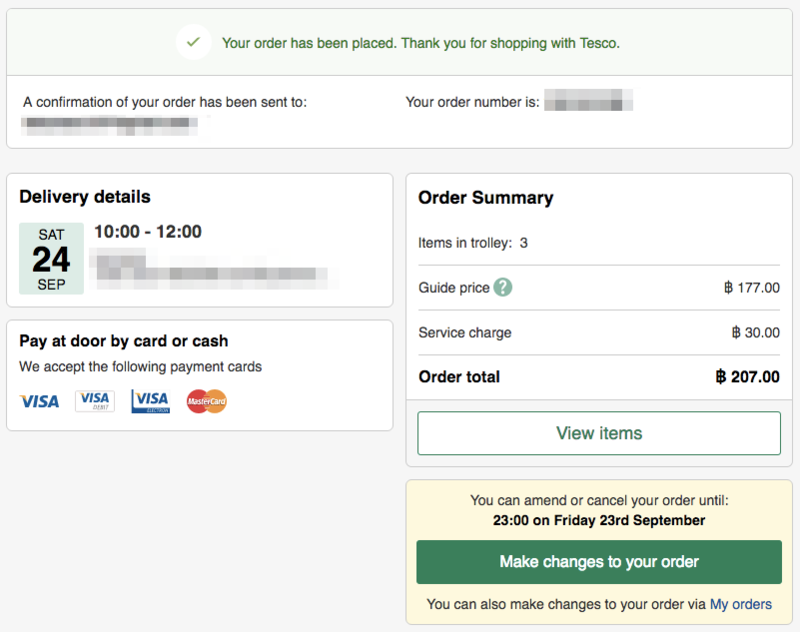
Task: Click the Guide price help question-mark icon
Action: [x=503, y=287]
